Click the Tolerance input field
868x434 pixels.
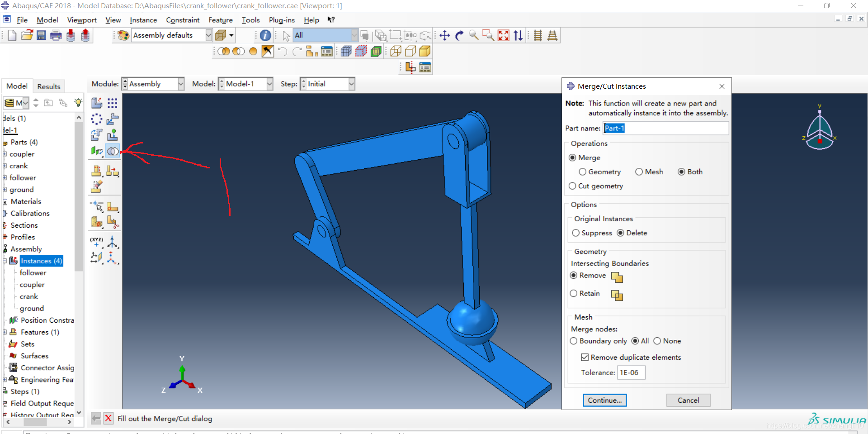(631, 372)
